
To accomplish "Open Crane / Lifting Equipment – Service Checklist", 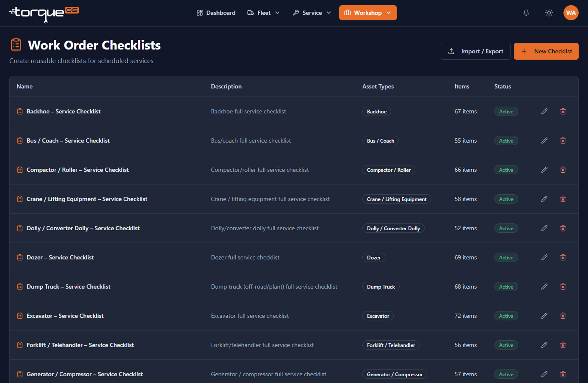I will click(x=87, y=199).
